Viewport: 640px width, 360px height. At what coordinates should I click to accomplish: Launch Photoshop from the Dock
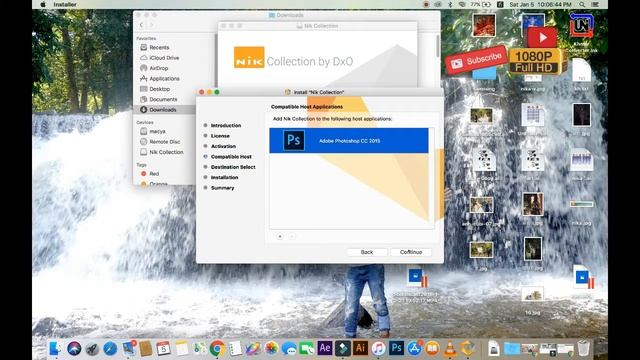396,348
